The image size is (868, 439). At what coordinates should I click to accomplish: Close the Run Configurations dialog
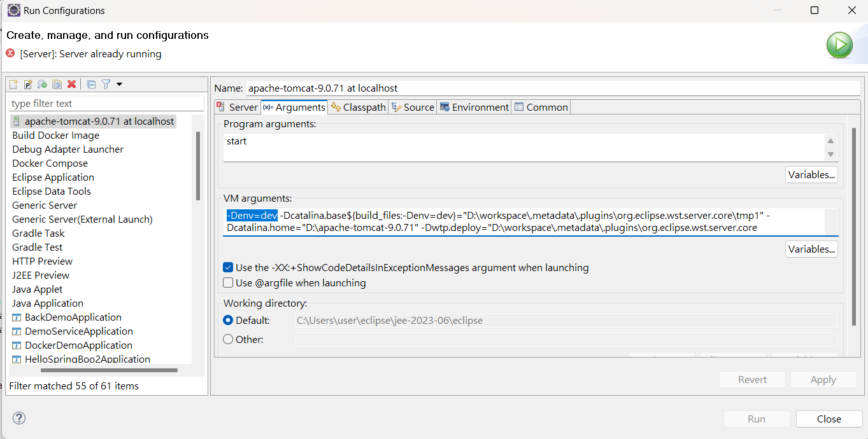click(829, 419)
